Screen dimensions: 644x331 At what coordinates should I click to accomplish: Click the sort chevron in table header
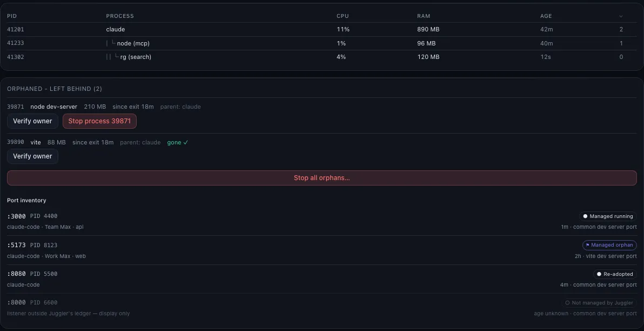pyautogui.click(x=621, y=16)
